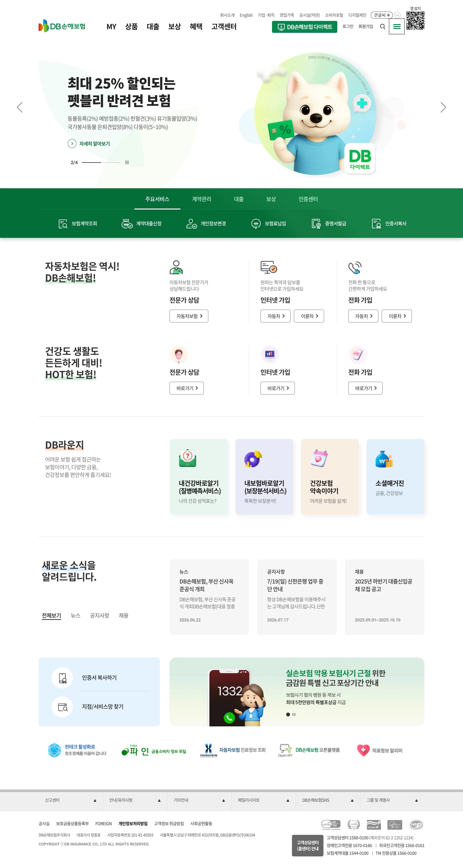Open 핀테크 활성화 partner logo
This screenshot has width=463, height=868.
click(77, 750)
